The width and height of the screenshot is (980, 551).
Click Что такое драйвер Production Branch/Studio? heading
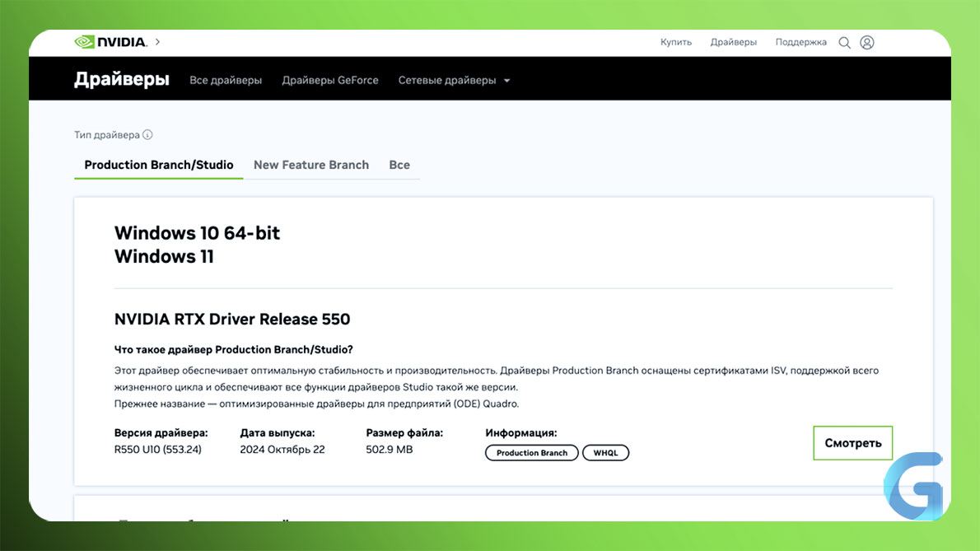tap(233, 349)
